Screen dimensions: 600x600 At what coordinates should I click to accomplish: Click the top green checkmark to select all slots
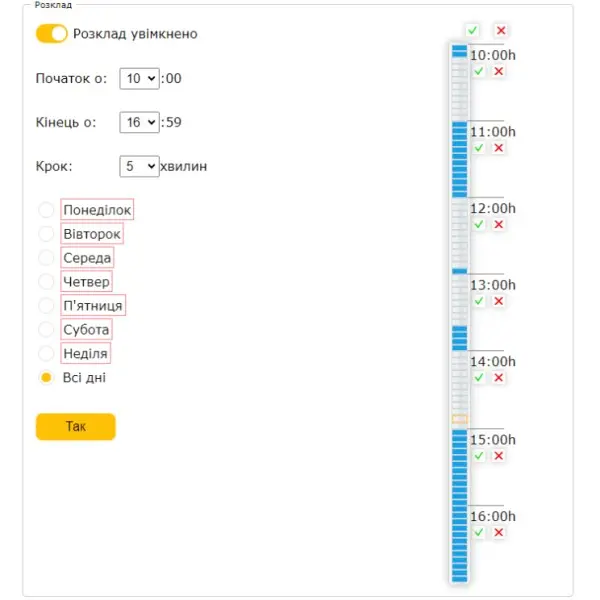tap(472, 30)
